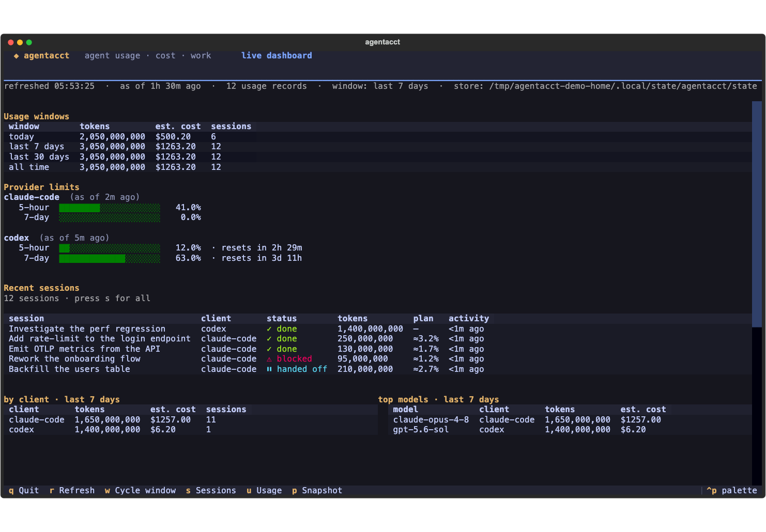
Task: Click the claude-code 7-day usage bar
Action: (110, 217)
